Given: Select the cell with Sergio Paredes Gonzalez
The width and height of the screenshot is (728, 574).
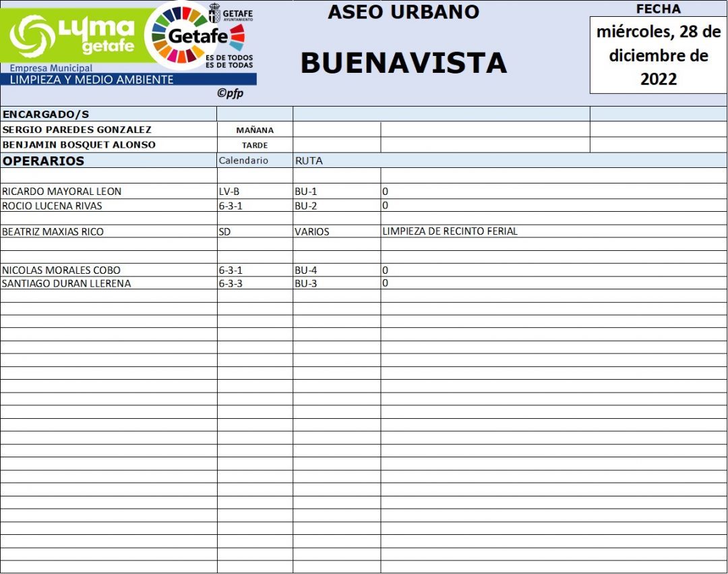Looking at the screenshot, I should 78,130.
